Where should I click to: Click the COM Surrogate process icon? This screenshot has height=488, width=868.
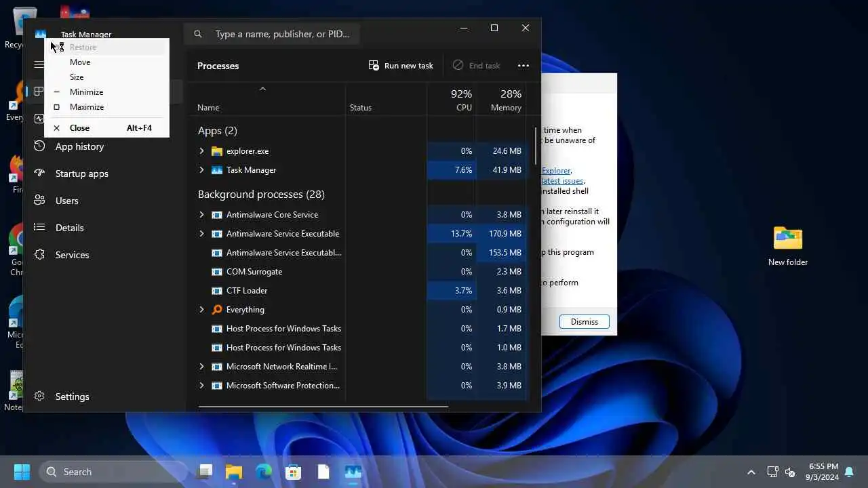(217, 272)
